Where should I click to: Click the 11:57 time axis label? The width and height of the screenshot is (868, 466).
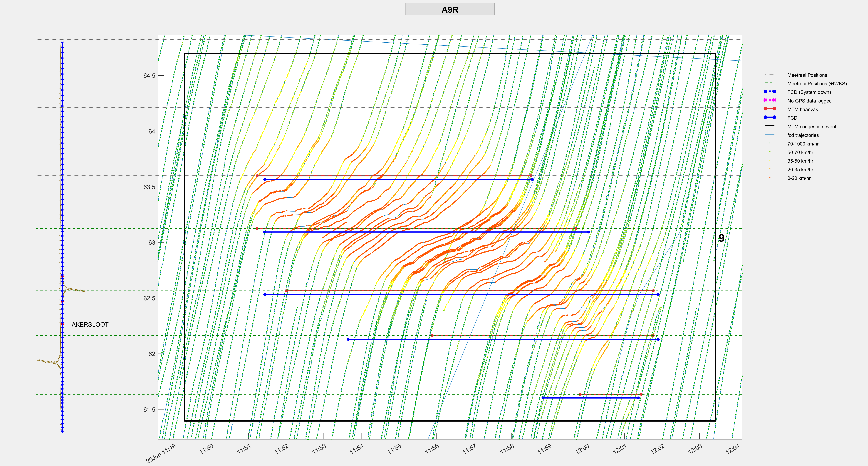point(470,449)
